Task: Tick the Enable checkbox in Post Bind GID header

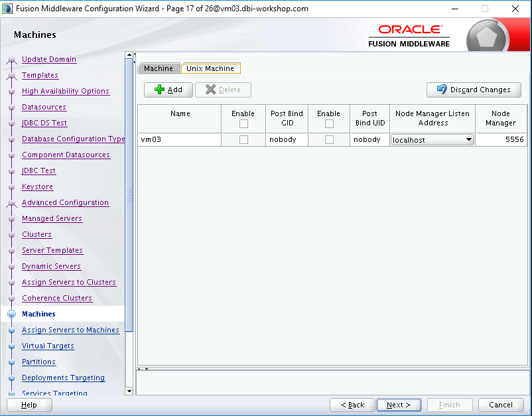Action: coord(243,124)
